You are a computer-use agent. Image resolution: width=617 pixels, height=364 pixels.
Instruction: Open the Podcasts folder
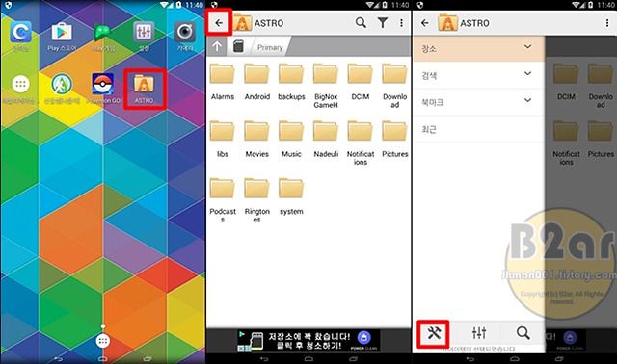[x=223, y=200]
